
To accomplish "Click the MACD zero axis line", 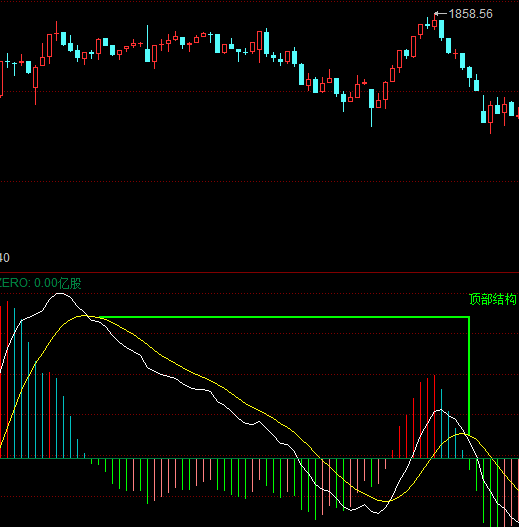I will [x=260, y=458].
